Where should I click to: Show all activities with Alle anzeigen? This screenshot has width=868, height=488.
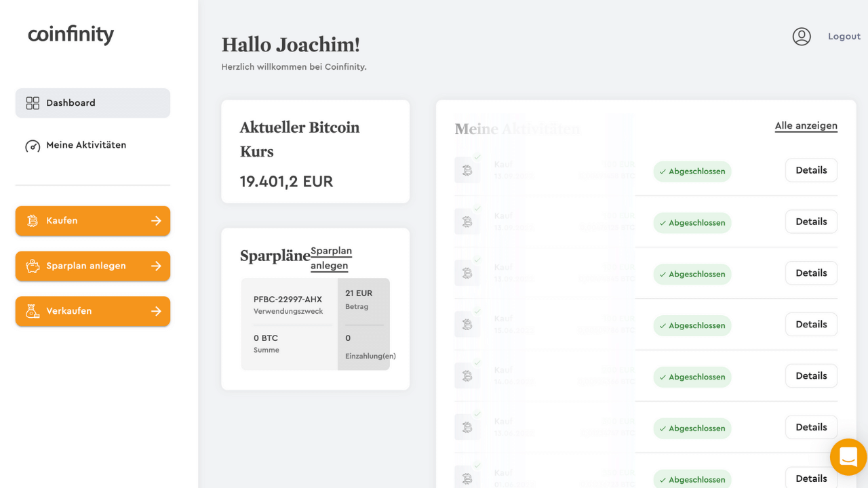(806, 126)
